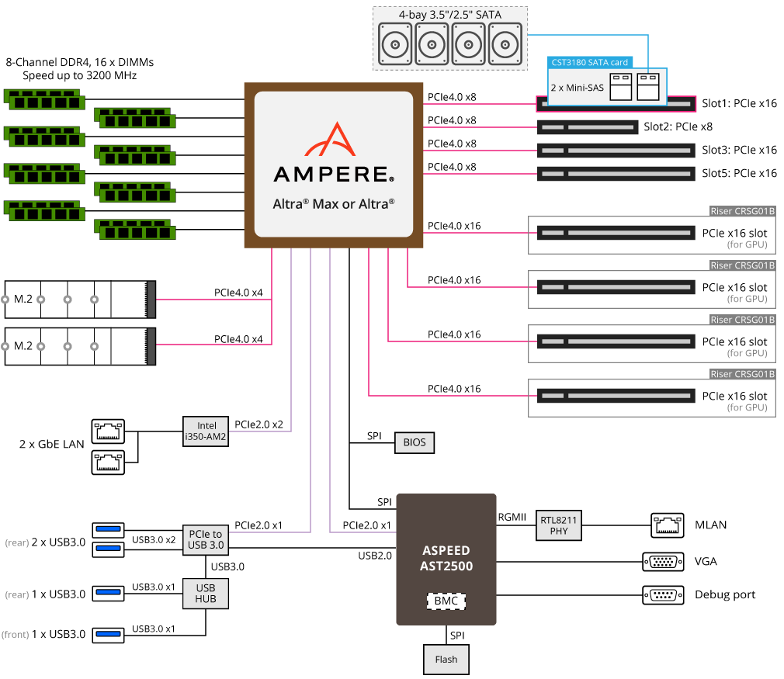Click the BMC label inside ASPEED chip
The width and height of the screenshot is (784, 679).
click(446, 601)
